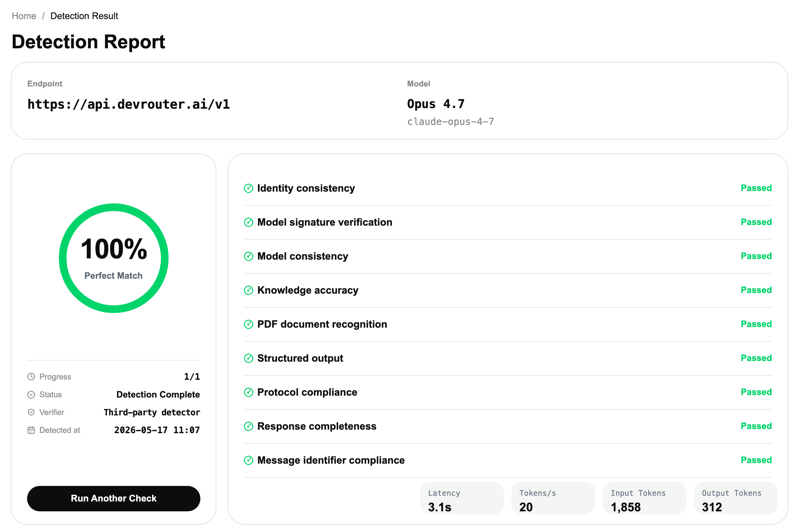This screenshot has height=532, width=799.
Task: Click the Model consistency check icon
Action: 248,256
